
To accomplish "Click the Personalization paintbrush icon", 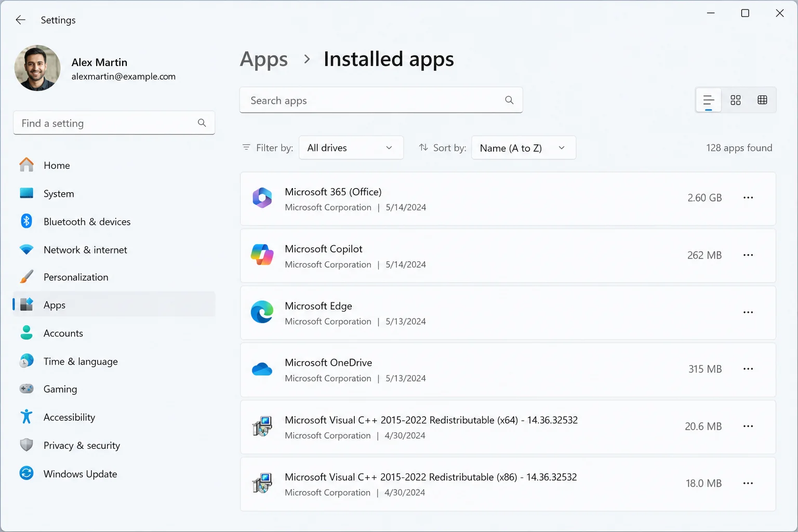I will (26, 277).
